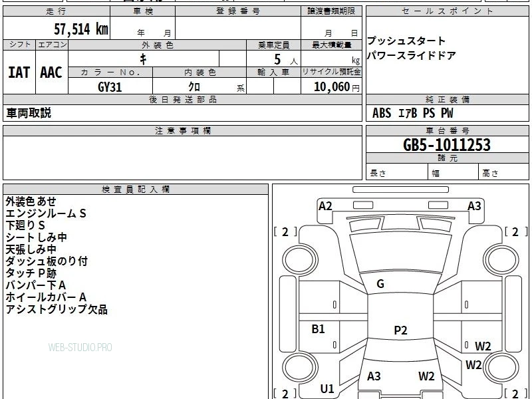Click the IAT shift value

pos(19,72)
